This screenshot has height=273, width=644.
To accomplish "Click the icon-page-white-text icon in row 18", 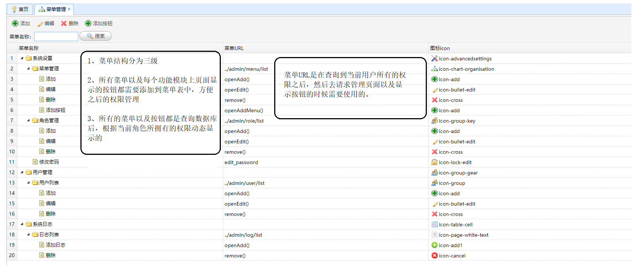I will [435, 235].
